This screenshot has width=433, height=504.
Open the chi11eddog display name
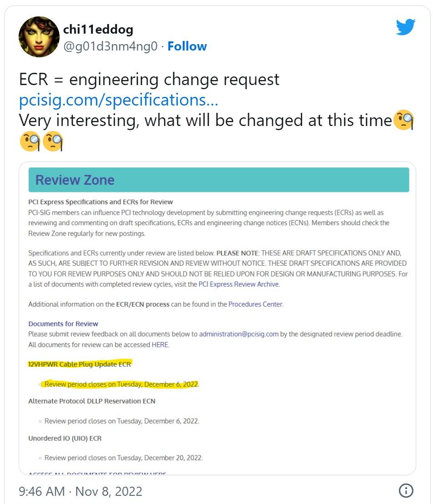click(98, 30)
